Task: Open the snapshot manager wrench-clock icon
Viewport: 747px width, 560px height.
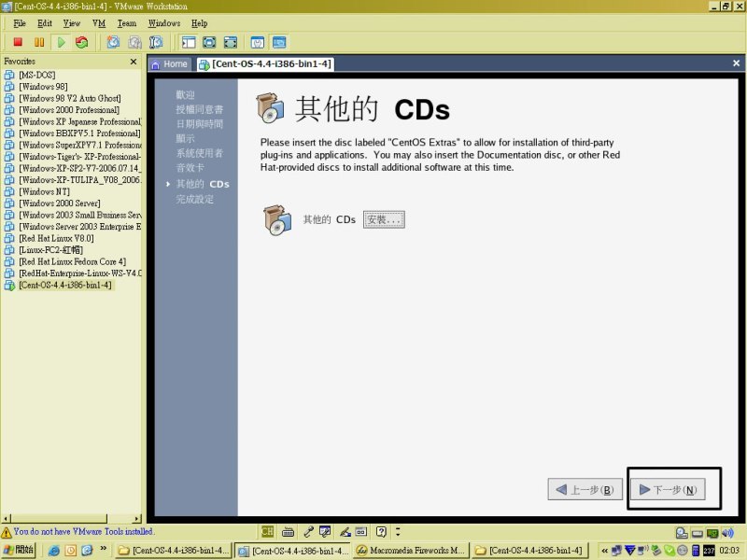Action: [156, 42]
